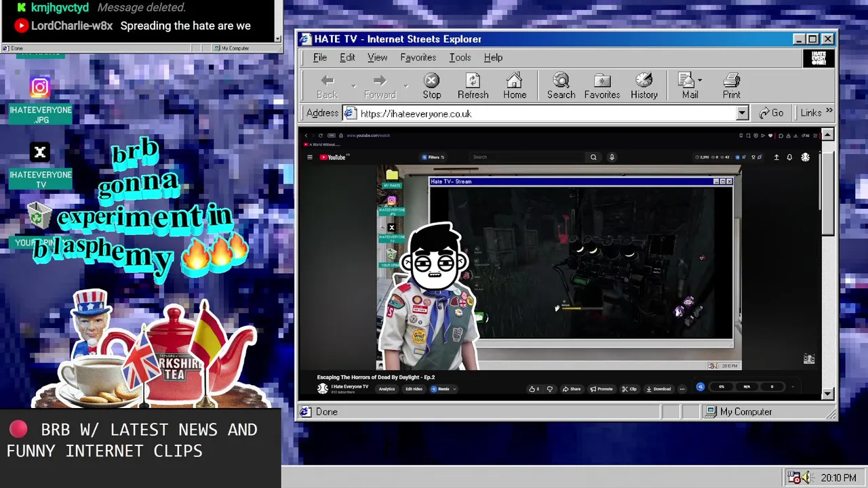Open the Back button history dropdown arrow
Screen dimensions: 868x488
pyautogui.click(x=354, y=86)
